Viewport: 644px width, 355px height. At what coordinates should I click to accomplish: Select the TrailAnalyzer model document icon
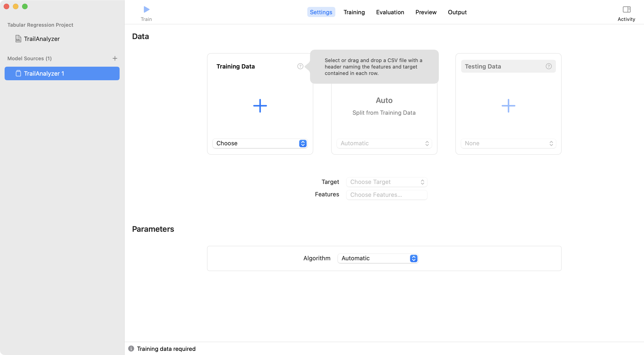pyautogui.click(x=18, y=38)
